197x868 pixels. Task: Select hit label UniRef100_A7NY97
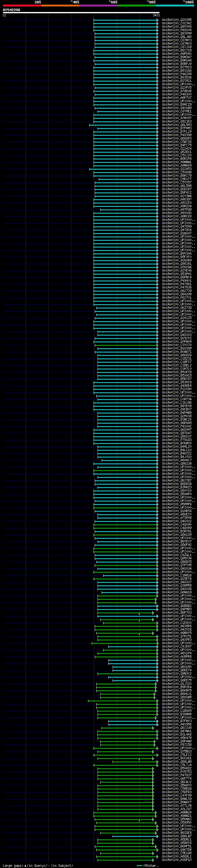(x=177, y=118)
